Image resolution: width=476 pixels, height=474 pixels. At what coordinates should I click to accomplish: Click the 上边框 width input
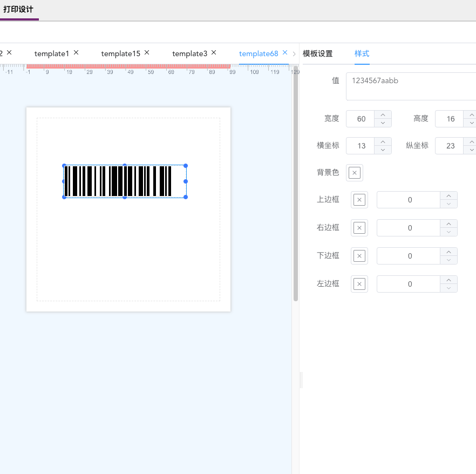pyautogui.click(x=409, y=200)
